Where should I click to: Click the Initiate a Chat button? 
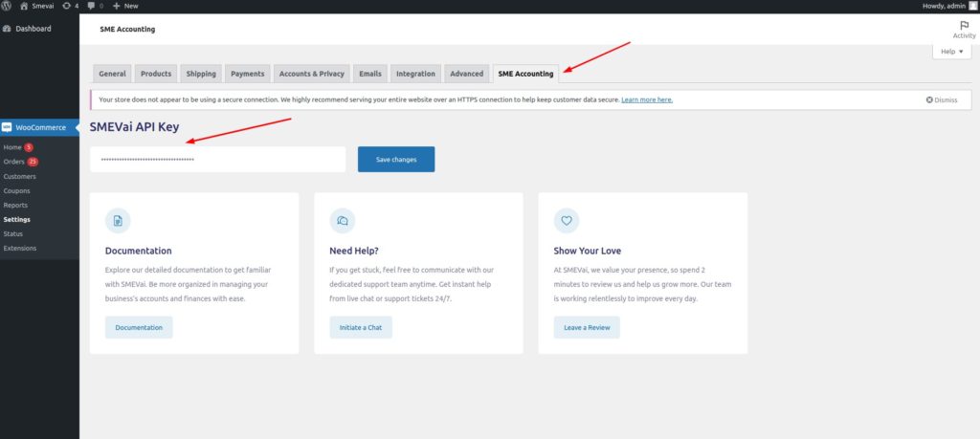coord(361,327)
